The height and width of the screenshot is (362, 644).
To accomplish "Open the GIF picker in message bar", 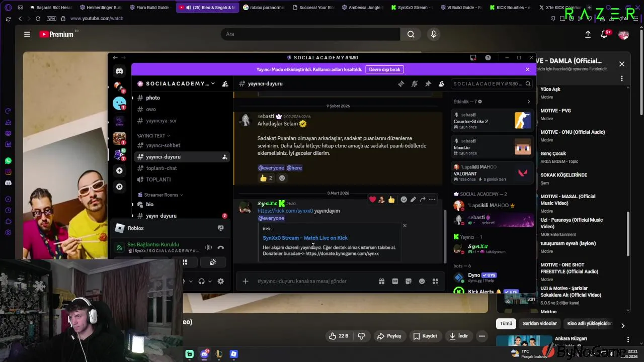I will point(395,281).
